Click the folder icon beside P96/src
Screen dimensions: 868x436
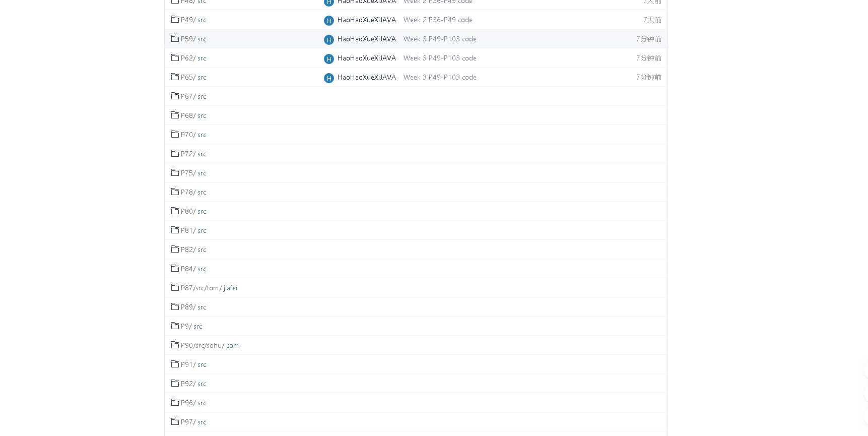pyautogui.click(x=175, y=402)
